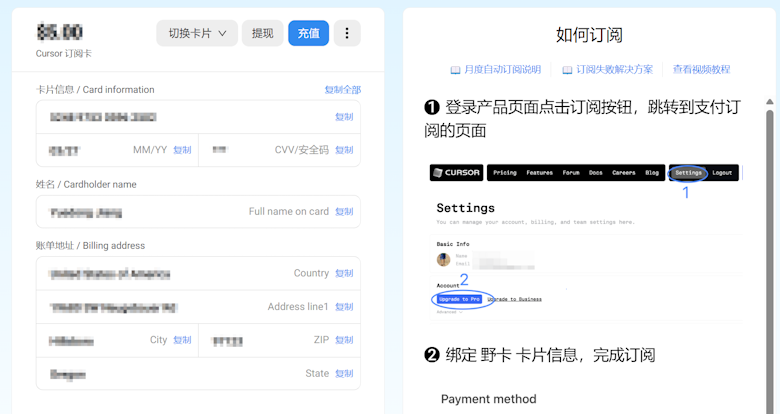Open the three-dot more options menu
The height and width of the screenshot is (414, 780).
click(x=347, y=33)
